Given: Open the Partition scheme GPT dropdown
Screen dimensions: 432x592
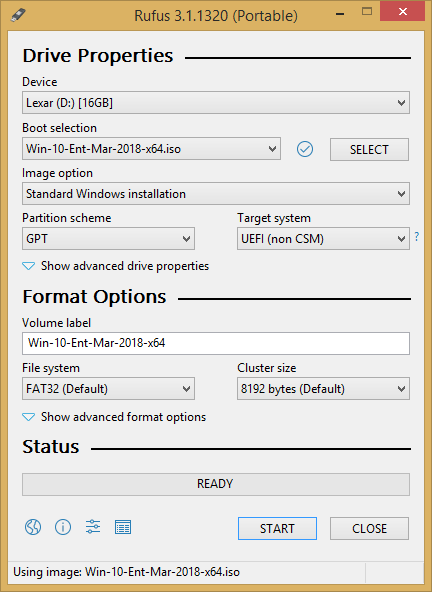Looking at the screenshot, I should pos(108,239).
